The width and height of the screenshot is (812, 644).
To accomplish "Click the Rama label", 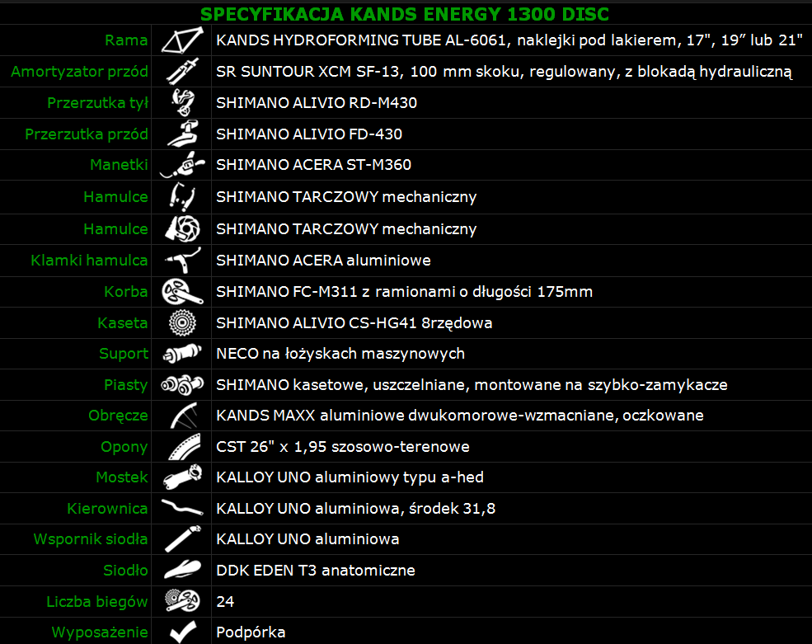I will click(126, 40).
